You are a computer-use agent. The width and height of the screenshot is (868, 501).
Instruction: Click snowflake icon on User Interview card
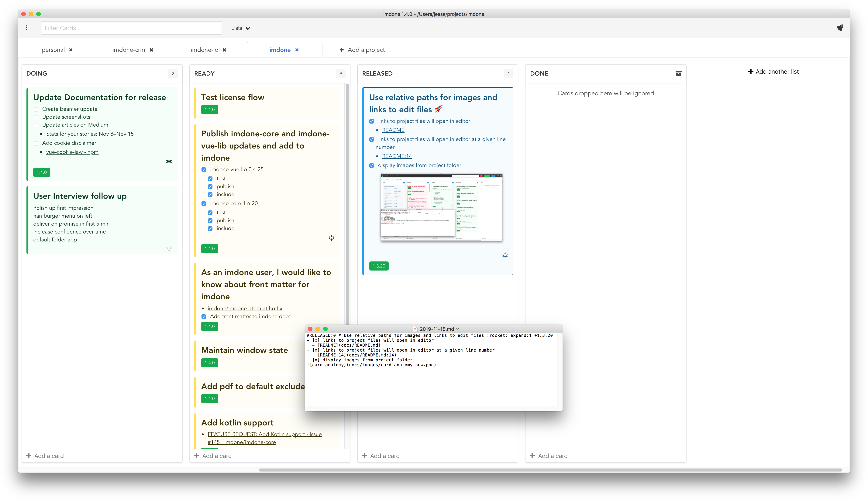coord(169,248)
